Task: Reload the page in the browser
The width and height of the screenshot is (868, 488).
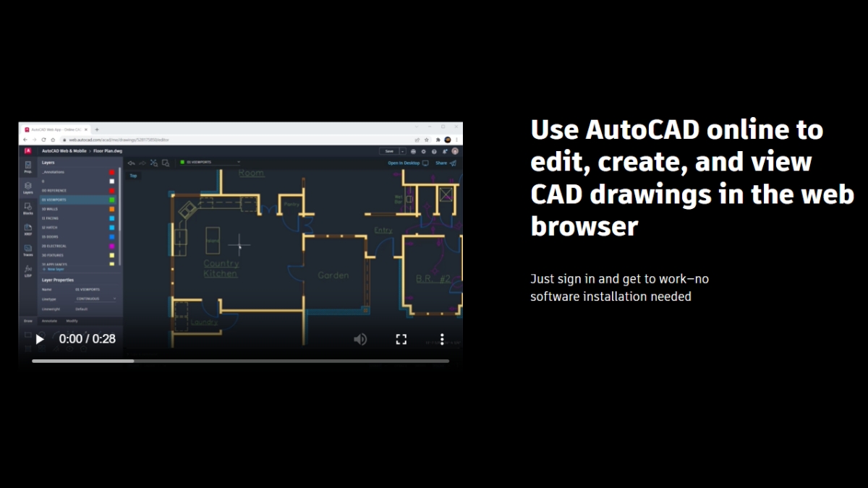Action: [43, 140]
